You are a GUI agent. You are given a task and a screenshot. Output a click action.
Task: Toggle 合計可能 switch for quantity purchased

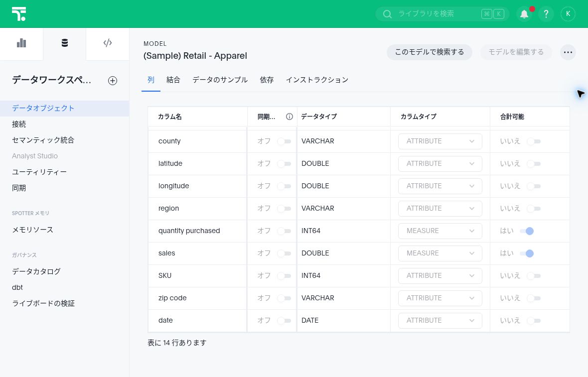pos(527,231)
